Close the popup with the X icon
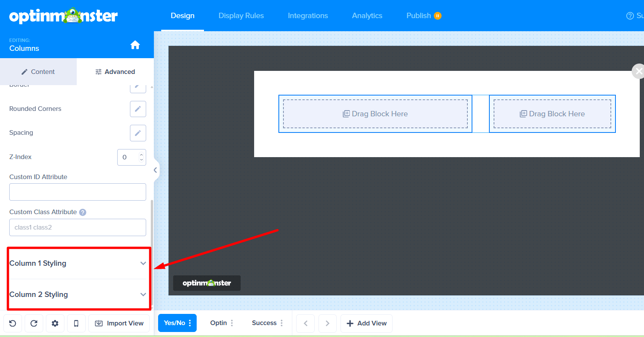Viewport: 644px width, 337px height. 639,71
